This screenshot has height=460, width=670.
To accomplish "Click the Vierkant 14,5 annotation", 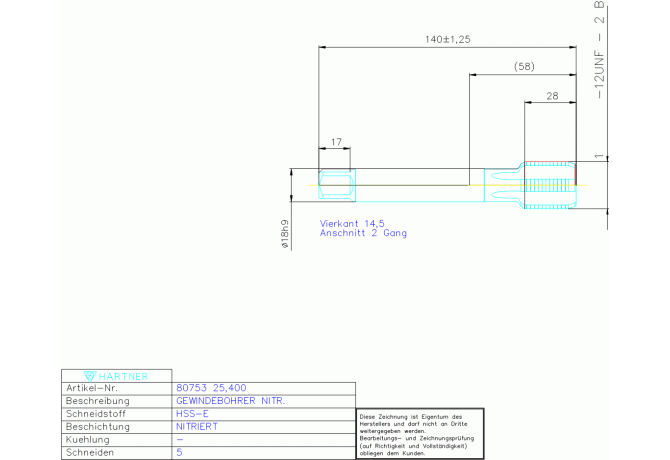I will click(351, 223).
